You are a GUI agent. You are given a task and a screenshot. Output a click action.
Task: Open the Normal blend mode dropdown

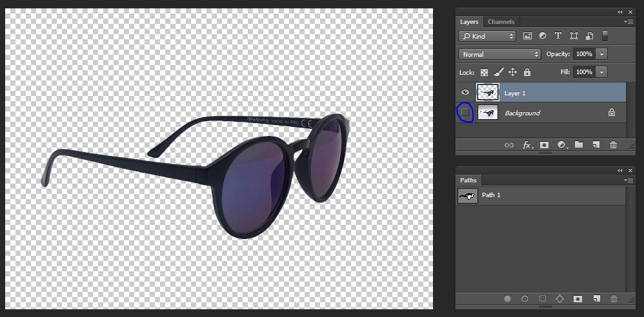[x=500, y=54]
